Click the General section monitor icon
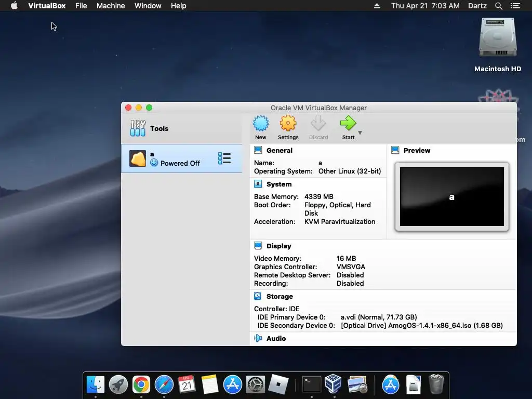The image size is (532, 399). point(258,150)
